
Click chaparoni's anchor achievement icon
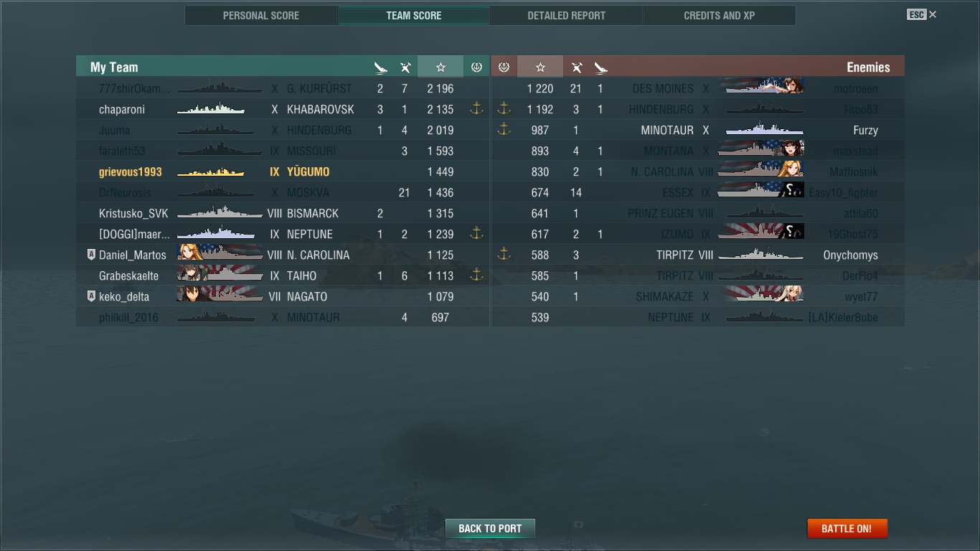(476, 109)
